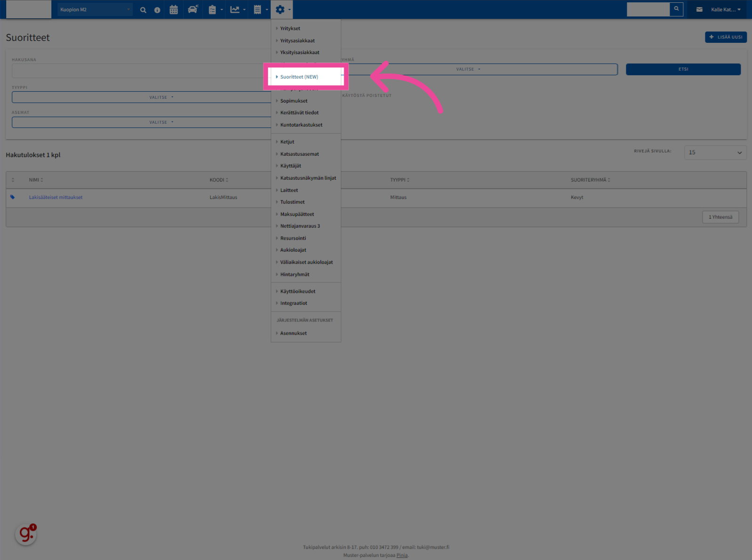Click the Mittaus type cell

398,197
